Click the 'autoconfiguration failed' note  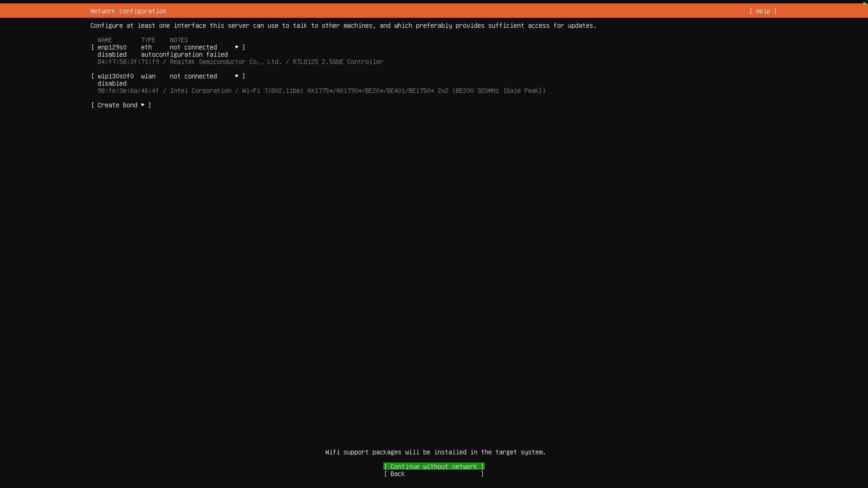tap(184, 54)
